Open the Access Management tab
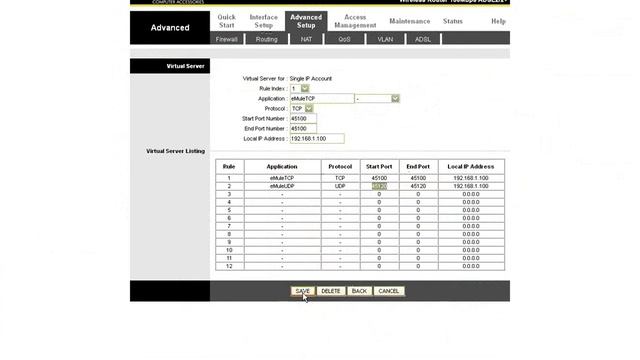This screenshot has width=640, height=360. tap(355, 21)
